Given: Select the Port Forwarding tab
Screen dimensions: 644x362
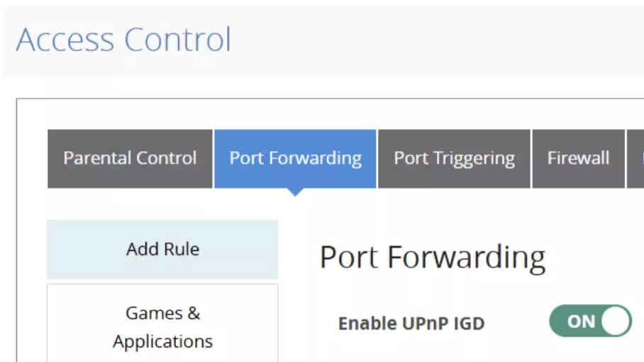Looking at the screenshot, I should coord(295,159).
